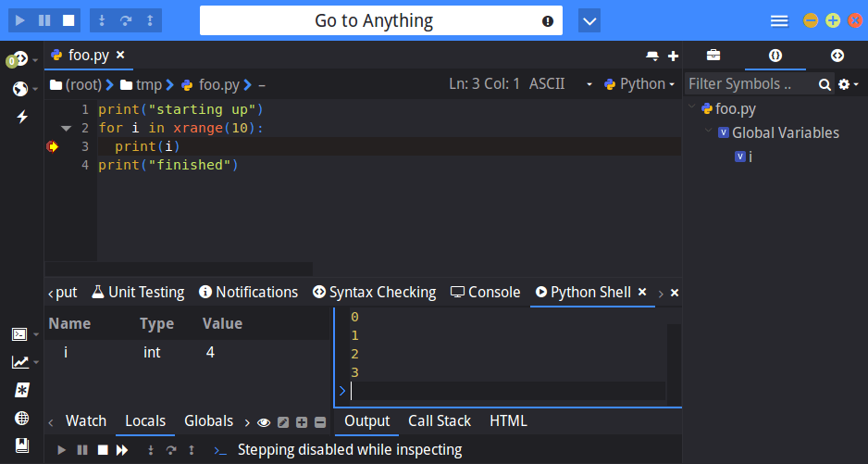The image size is (868, 464).
Task: Click the add variable plus icon
Action: [x=302, y=423]
